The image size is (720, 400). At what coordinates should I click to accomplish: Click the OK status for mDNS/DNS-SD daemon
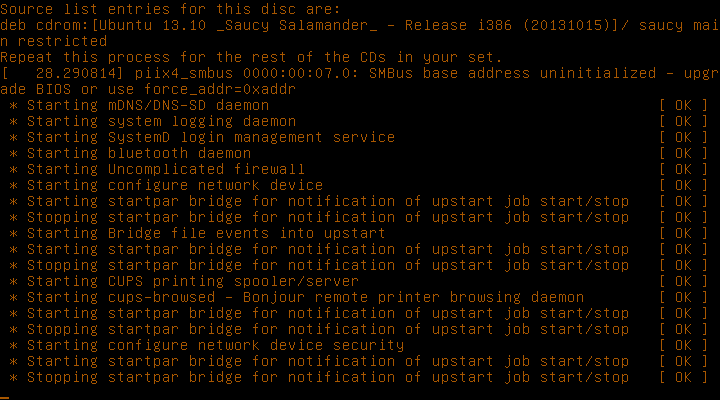tap(683, 105)
